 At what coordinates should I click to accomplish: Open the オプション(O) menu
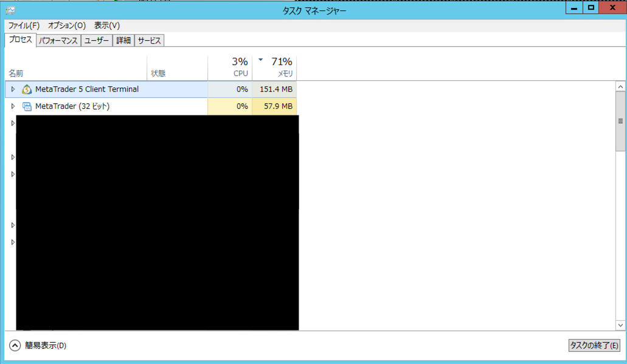[x=67, y=26]
